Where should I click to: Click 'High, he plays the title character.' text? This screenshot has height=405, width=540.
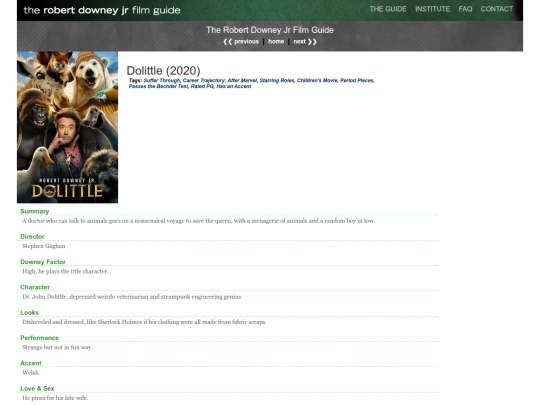click(x=65, y=271)
